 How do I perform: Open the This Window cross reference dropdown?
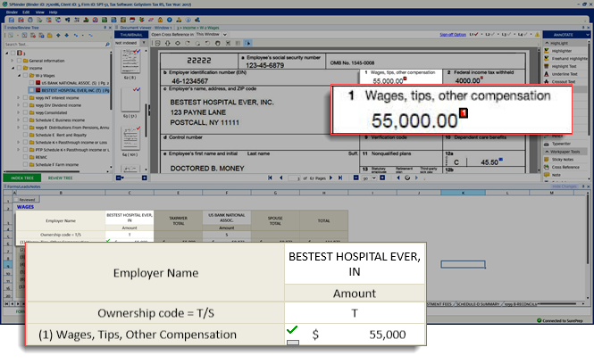point(224,35)
